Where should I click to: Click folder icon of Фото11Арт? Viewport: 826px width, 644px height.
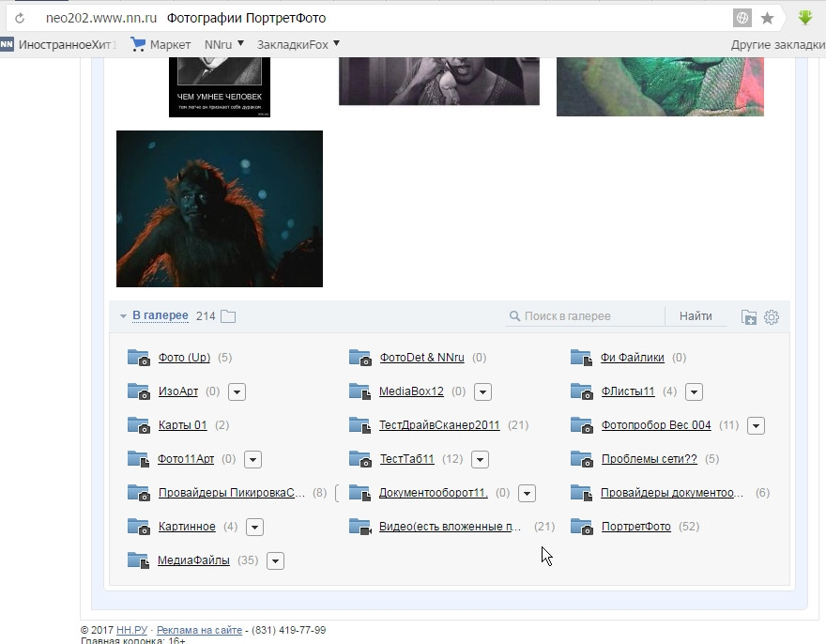pyautogui.click(x=139, y=458)
